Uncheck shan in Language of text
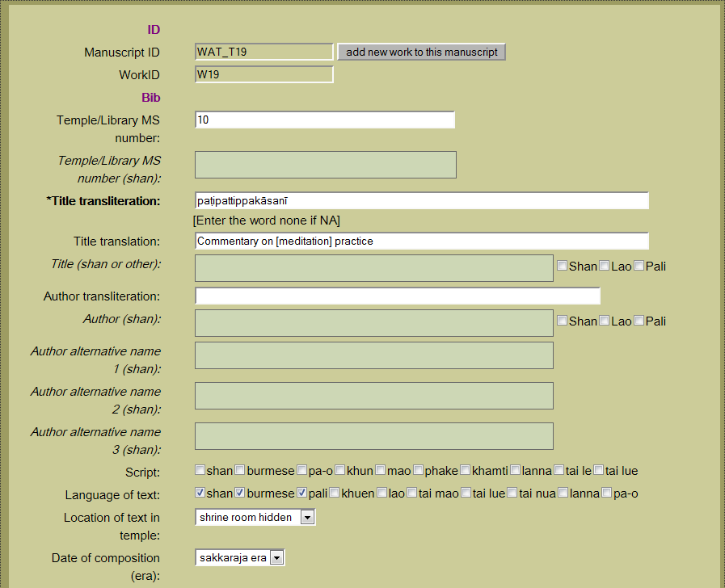 pos(200,493)
